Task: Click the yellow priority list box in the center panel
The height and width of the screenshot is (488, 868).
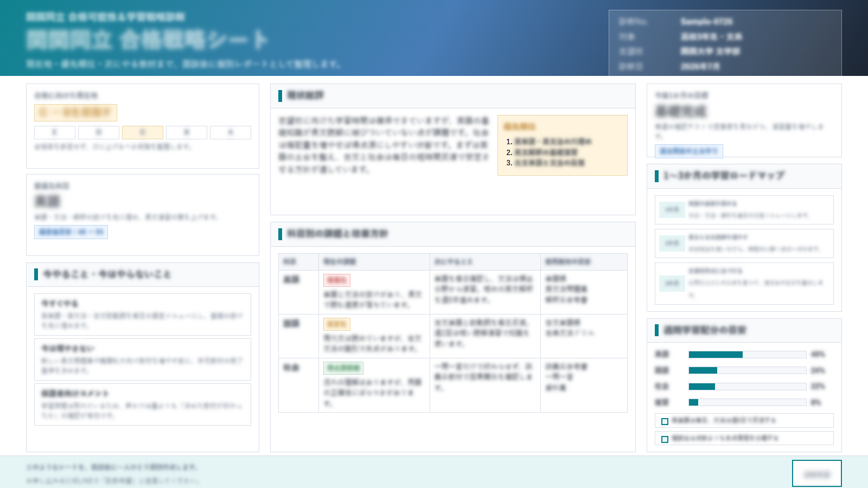Action: pos(563,145)
